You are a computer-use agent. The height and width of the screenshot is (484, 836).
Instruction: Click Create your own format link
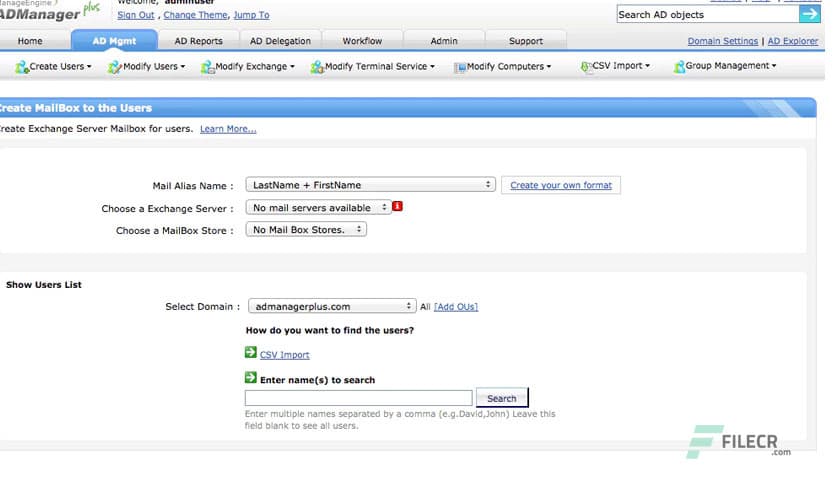click(x=561, y=185)
